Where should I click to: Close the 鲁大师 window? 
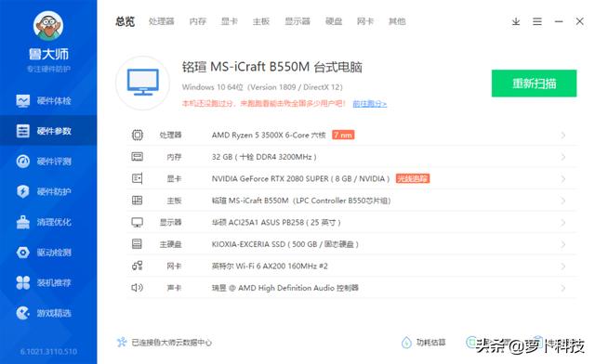tap(580, 21)
